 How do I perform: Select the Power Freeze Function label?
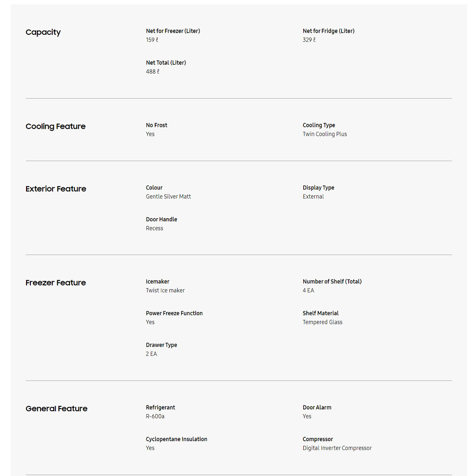pos(174,313)
